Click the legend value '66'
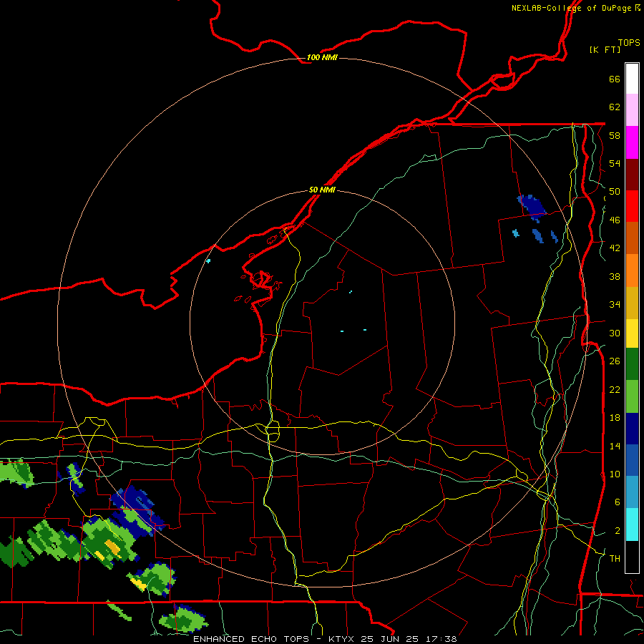Image resolution: width=644 pixels, height=644 pixels. 615,79
